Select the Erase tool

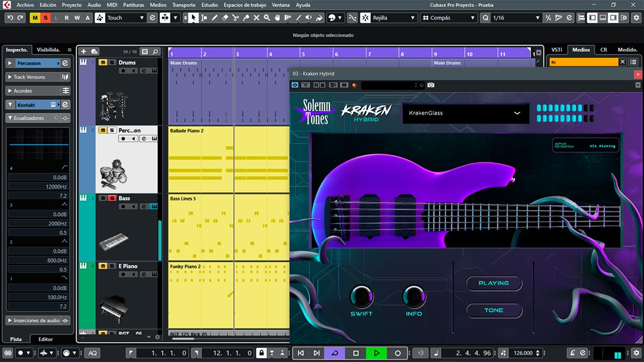pos(225,18)
